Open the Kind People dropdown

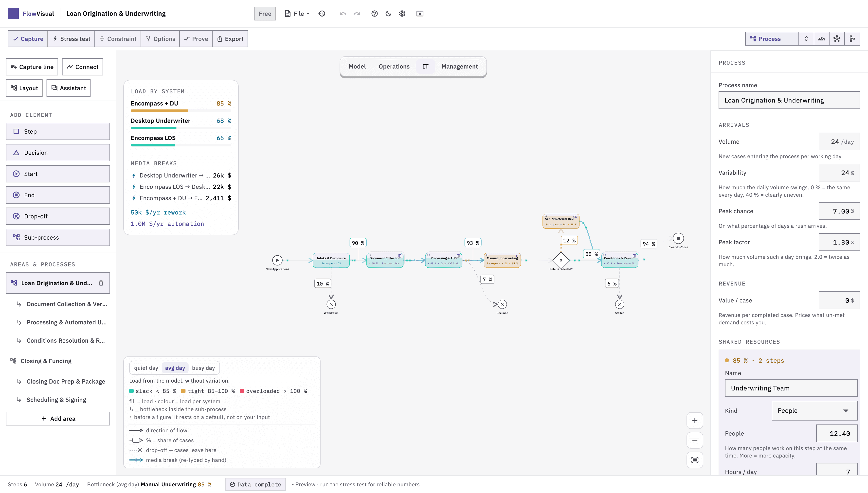pyautogui.click(x=814, y=411)
